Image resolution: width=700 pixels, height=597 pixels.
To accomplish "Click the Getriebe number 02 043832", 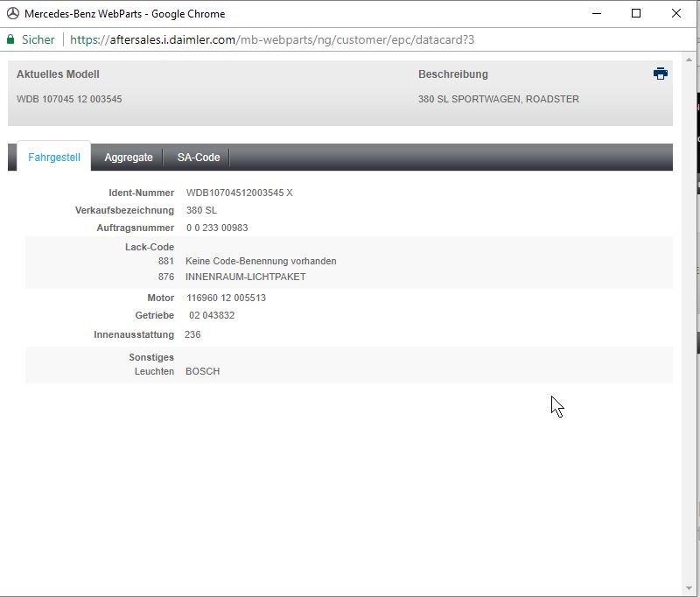I will [212, 315].
